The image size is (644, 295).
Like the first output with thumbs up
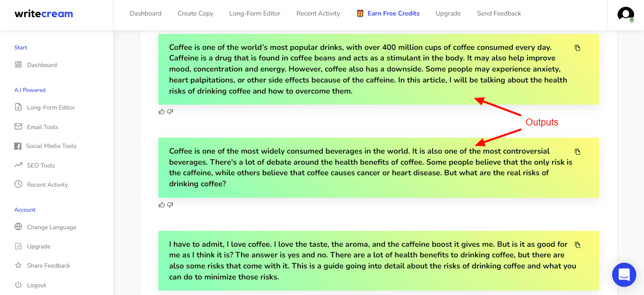tap(162, 112)
